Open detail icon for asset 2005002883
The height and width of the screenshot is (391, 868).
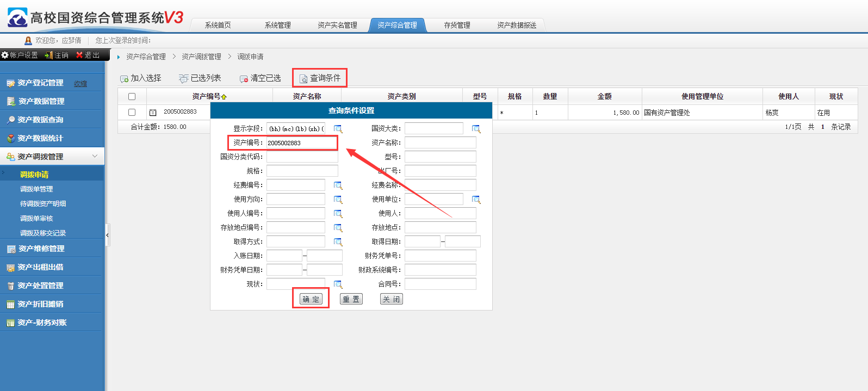[x=153, y=113]
